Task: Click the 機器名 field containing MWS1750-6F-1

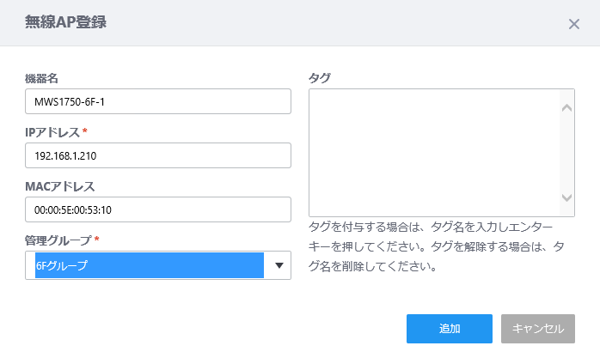Action: 158,101
